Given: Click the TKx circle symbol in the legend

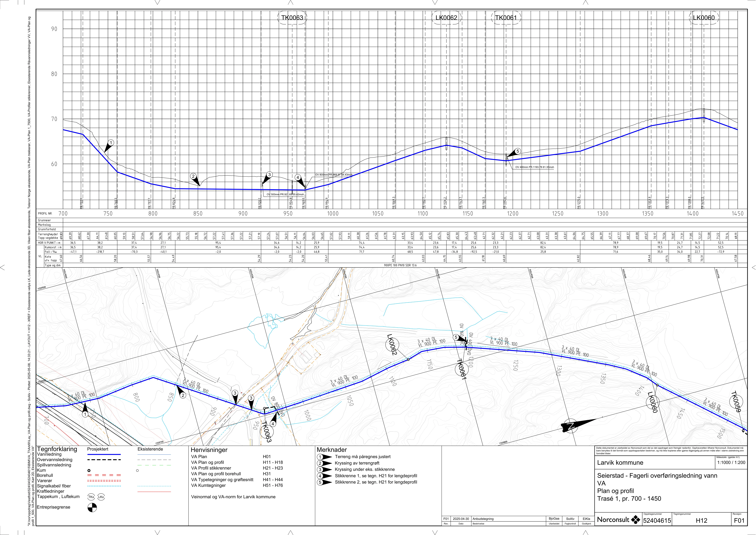Looking at the screenshot, I should coord(91,497).
